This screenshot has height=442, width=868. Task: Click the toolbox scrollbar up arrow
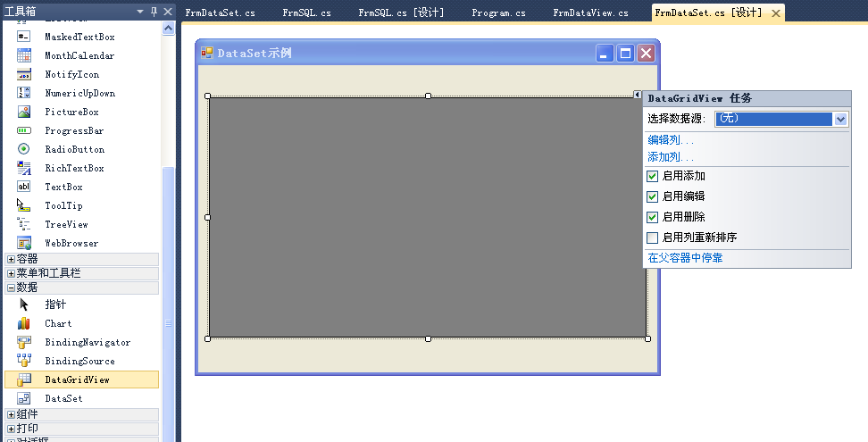click(x=168, y=28)
